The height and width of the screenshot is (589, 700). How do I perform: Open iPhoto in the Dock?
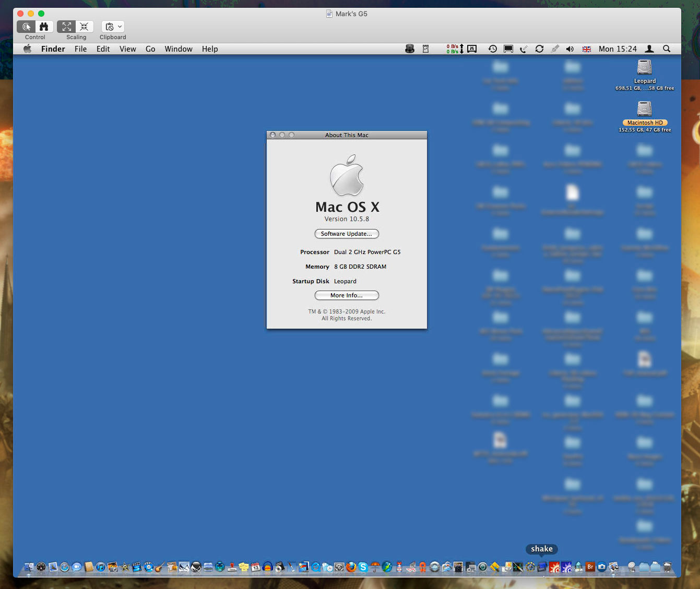(113, 567)
